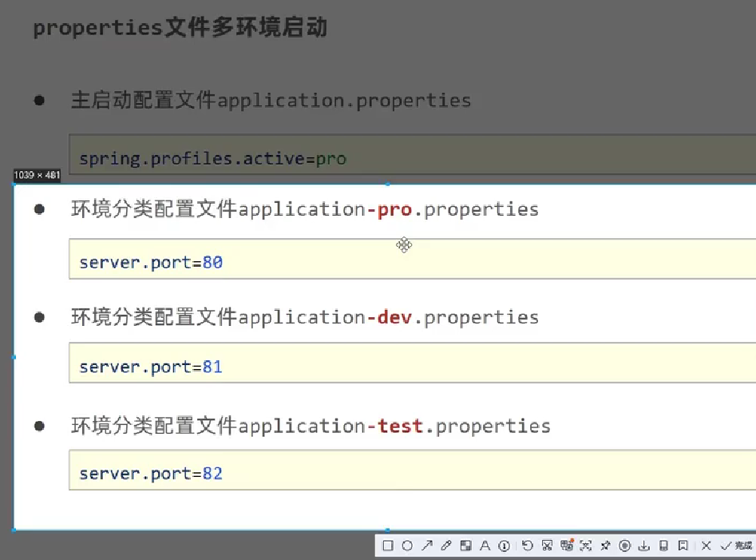Click the 主启动配置文件application.properties heading
Image resolution: width=756 pixels, height=560 pixels.
pos(271,101)
